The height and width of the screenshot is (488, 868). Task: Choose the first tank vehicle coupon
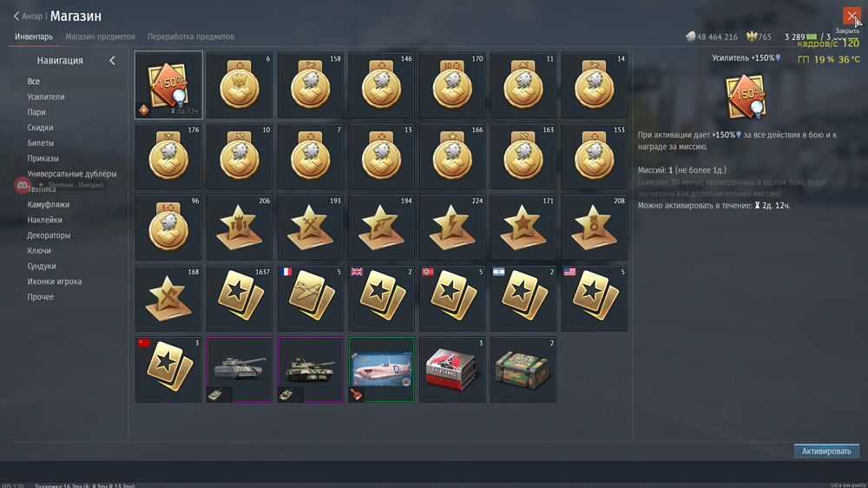click(240, 369)
